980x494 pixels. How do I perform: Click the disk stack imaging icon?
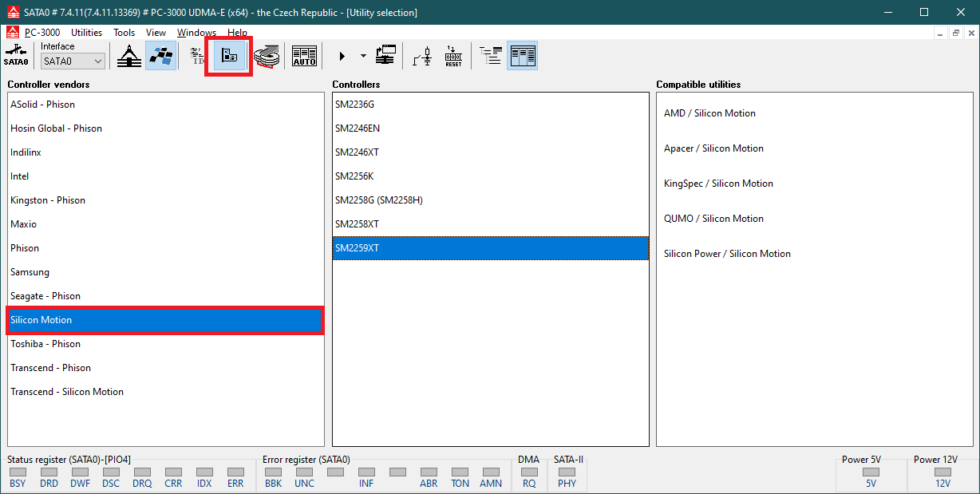pyautogui.click(x=268, y=56)
